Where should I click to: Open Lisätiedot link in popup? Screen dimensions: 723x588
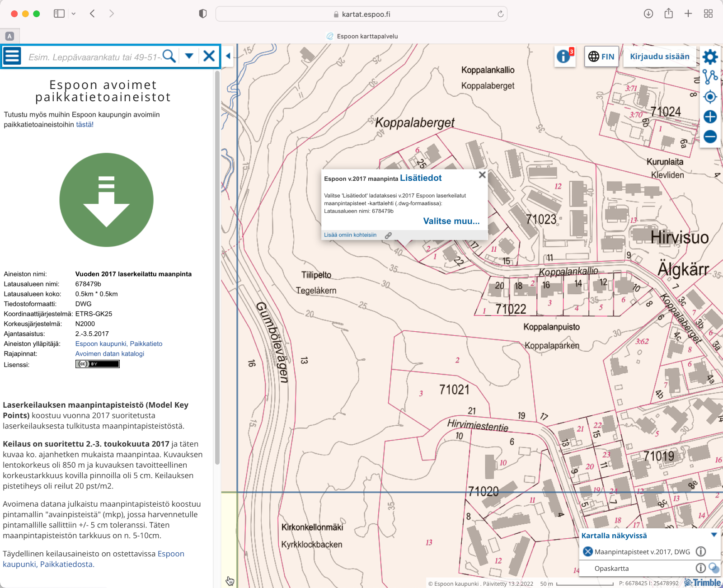(421, 178)
